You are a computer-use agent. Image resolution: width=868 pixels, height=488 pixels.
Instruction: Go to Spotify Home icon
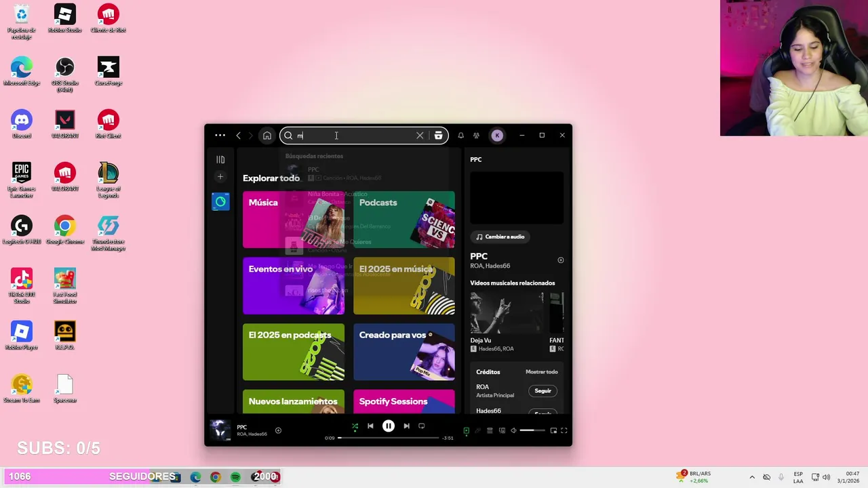(267, 136)
